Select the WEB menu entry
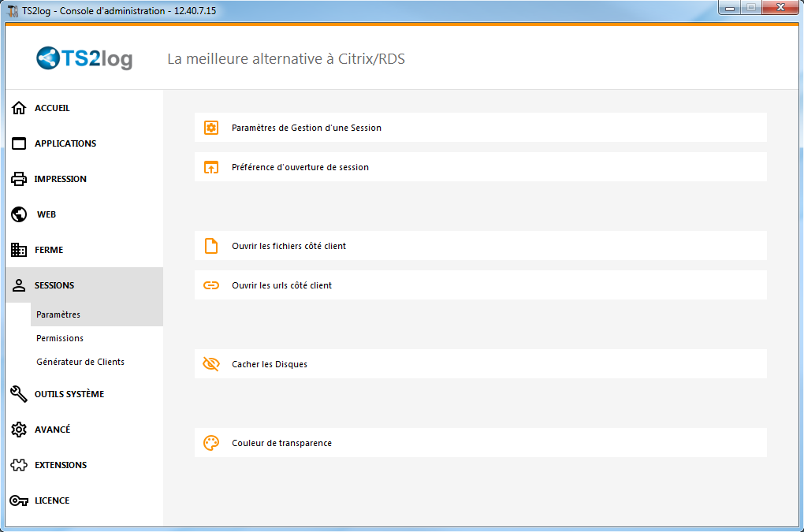 point(84,214)
